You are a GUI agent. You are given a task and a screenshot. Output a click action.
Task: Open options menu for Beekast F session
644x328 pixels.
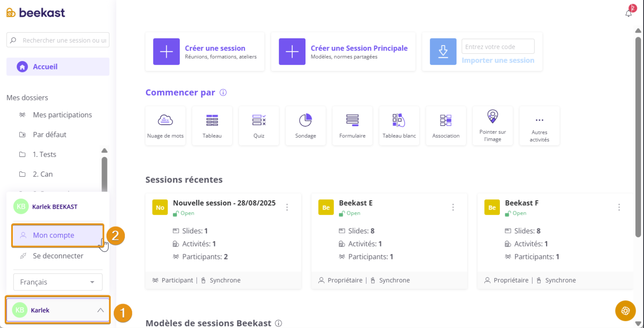[619, 207]
